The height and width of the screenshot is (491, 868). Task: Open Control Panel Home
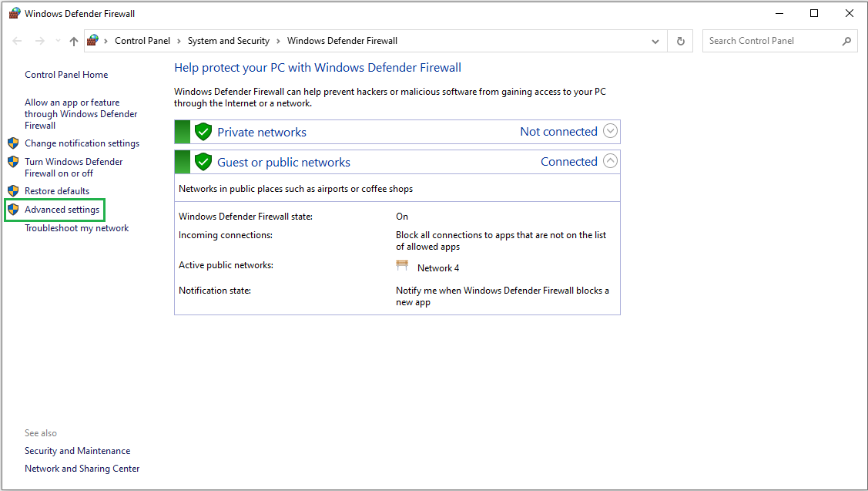tap(66, 75)
